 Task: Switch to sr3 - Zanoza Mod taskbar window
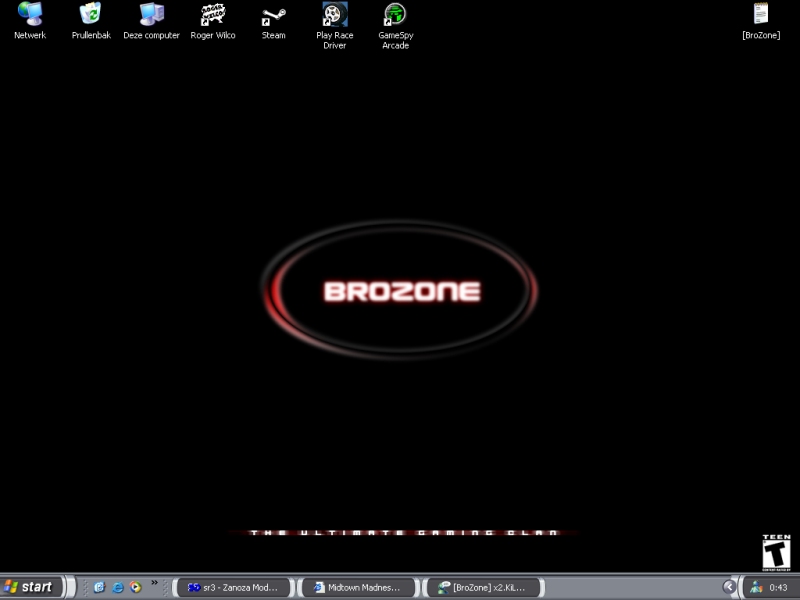point(234,587)
